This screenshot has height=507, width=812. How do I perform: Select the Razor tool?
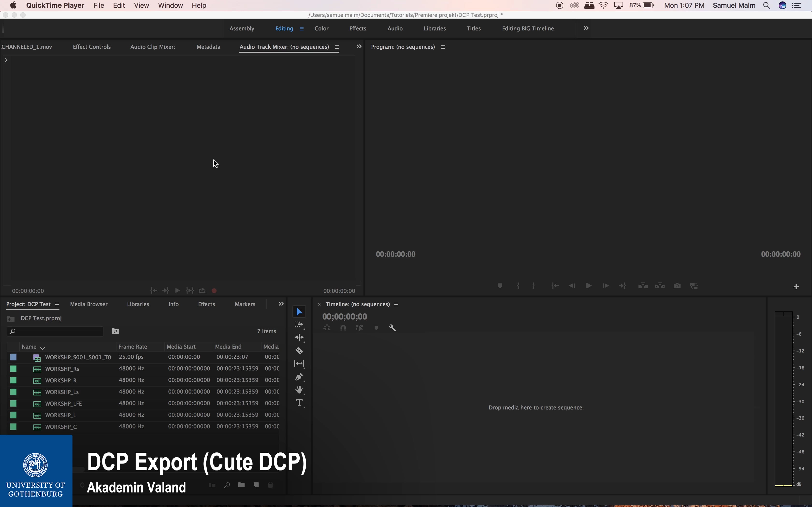click(299, 350)
